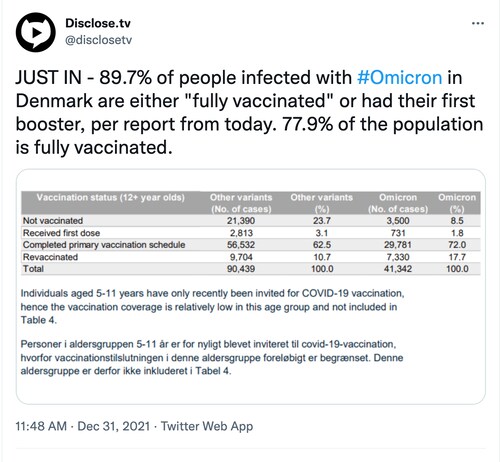This screenshot has width=500, height=462.
Task: Click the Received first dose row
Action: pyautogui.click(x=251, y=233)
